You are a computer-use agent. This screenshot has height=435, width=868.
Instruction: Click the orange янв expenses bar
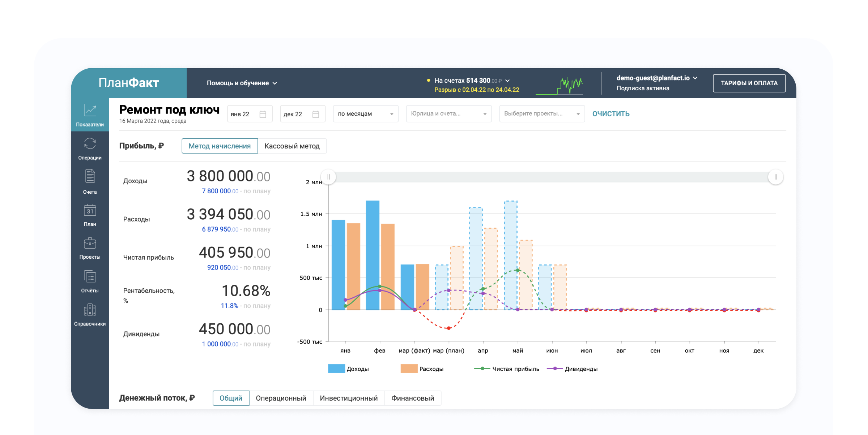[353, 266]
